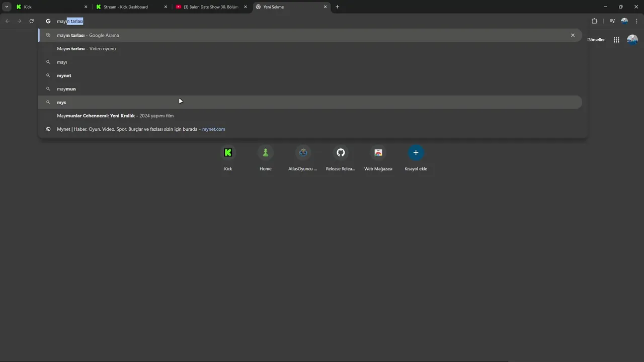The height and width of the screenshot is (362, 644).
Task: Click the magnifier icon beside 'mayı'
Action: click(48, 62)
